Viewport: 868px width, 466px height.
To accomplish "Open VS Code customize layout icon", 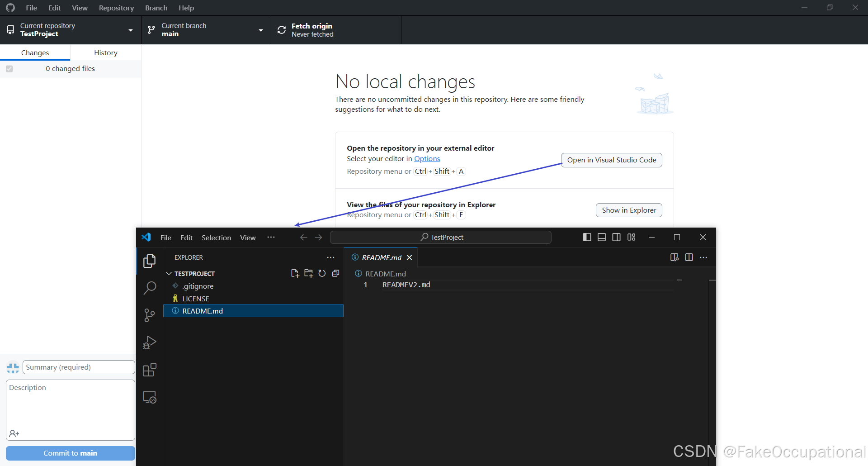I will 631,237.
